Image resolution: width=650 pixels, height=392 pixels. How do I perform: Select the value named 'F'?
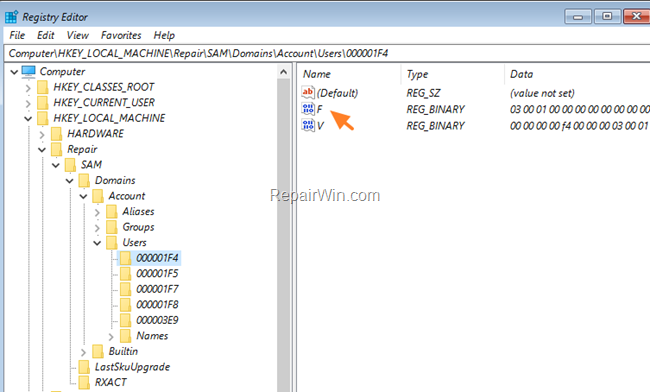point(320,109)
